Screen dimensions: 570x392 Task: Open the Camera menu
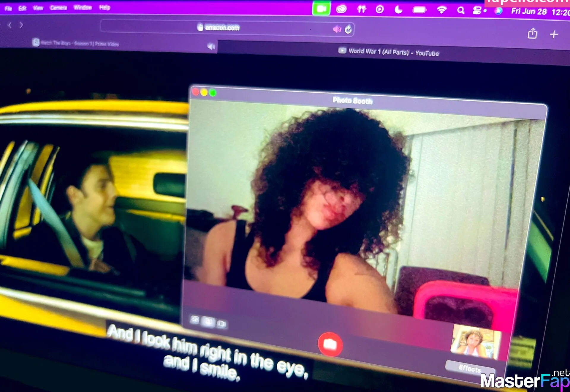58,7
